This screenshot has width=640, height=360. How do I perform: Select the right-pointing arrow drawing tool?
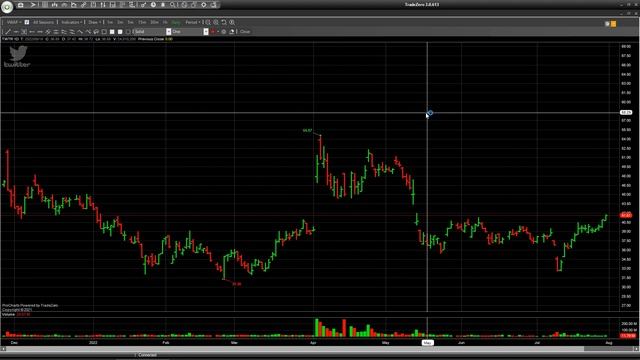tap(40, 32)
